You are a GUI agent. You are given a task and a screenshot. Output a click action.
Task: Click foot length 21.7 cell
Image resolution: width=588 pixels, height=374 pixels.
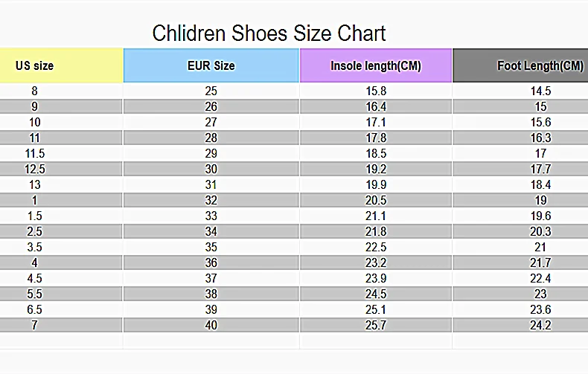pos(540,262)
